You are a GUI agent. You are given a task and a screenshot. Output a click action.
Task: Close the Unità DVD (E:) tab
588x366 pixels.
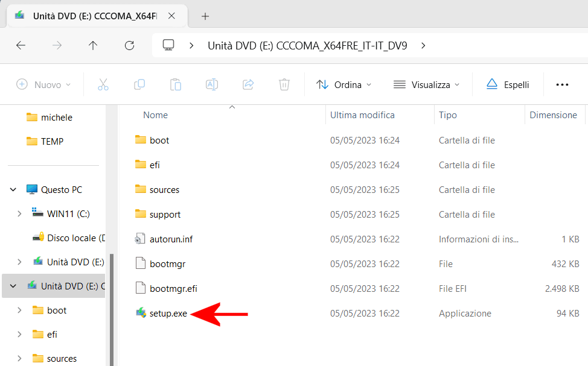(171, 16)
